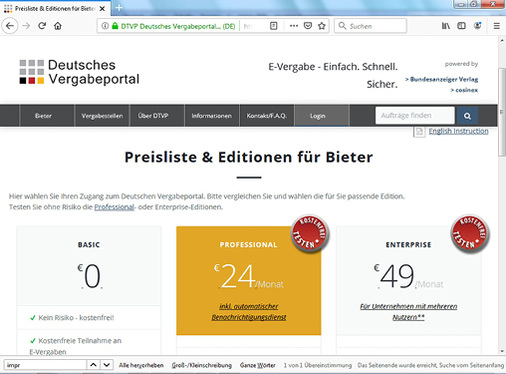The width and height of the screenshot is (506, 374).
Task: Click the find bar text field
Action: pyautogui.click(x=45, y=365)
